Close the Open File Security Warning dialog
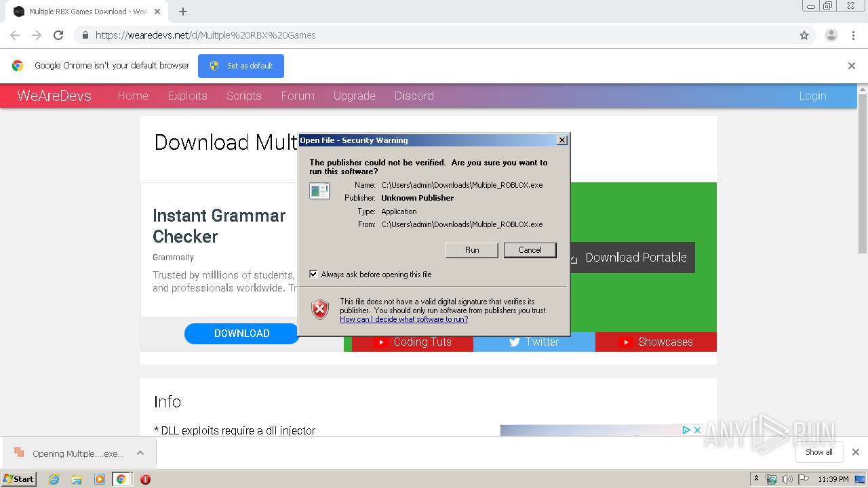The height and width of the screenshot is (488, 868). 561,140
